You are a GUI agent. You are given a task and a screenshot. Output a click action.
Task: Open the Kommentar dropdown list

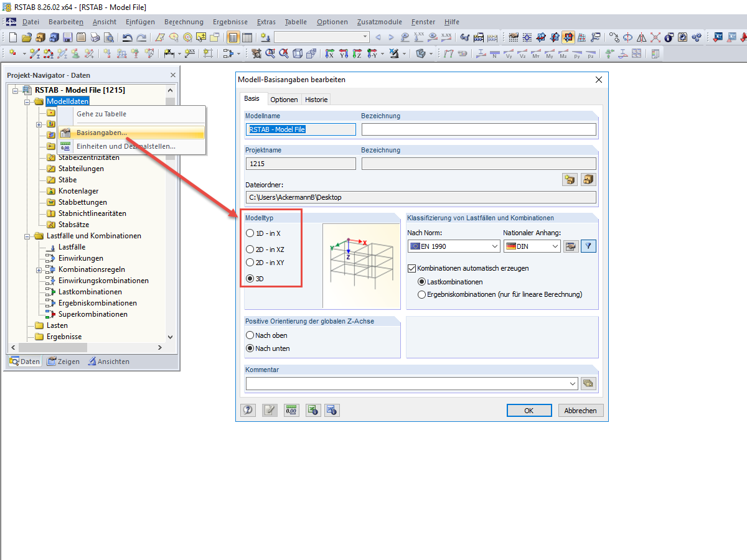pyautogui.click(x=573, y=383)
